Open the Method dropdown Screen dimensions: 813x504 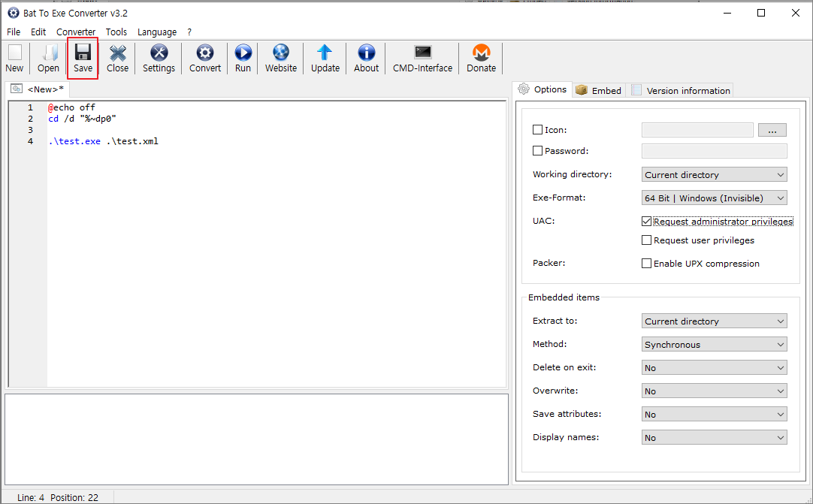tap(714, 344)
